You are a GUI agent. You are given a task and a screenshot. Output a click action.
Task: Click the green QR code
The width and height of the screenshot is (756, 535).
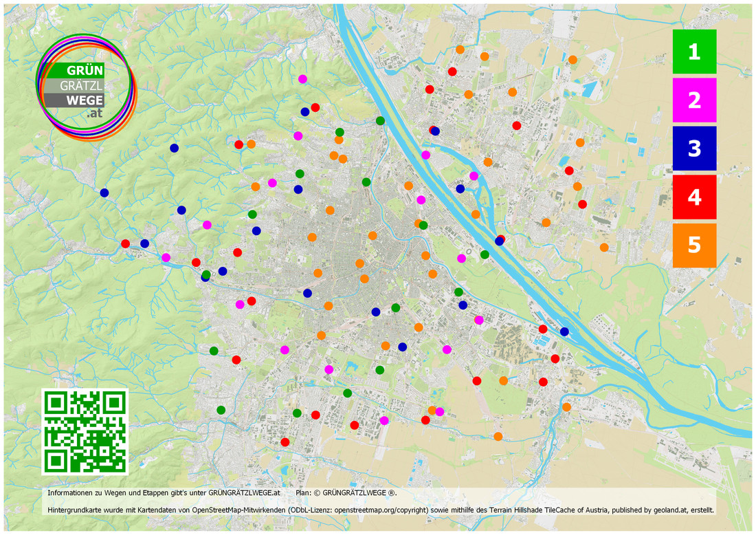[85, 432]
